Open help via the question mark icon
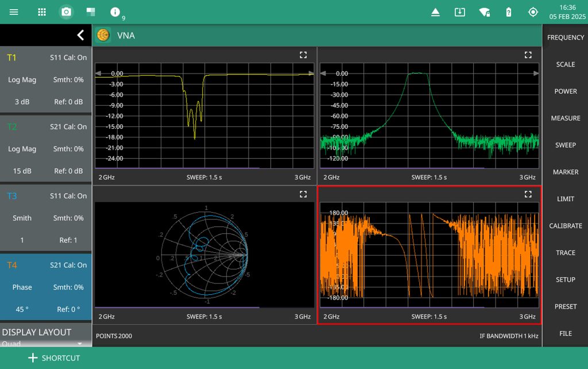588x369 pixels. point(508,11)
